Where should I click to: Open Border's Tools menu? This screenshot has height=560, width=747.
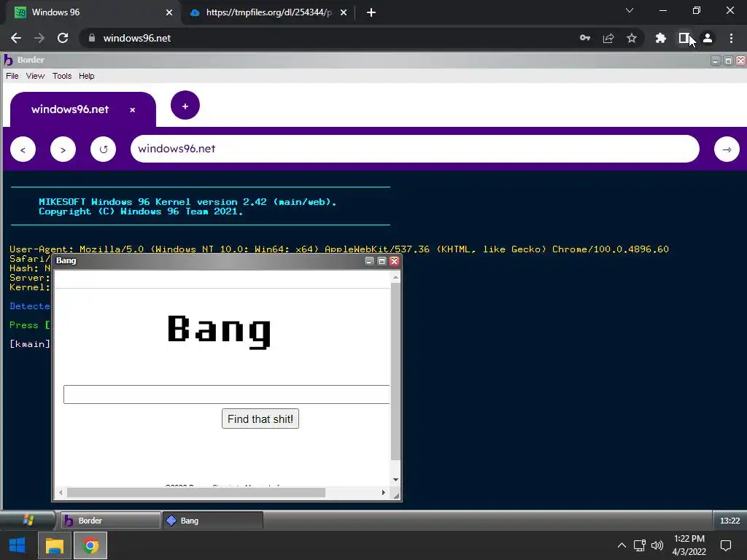tap(62, 76)
